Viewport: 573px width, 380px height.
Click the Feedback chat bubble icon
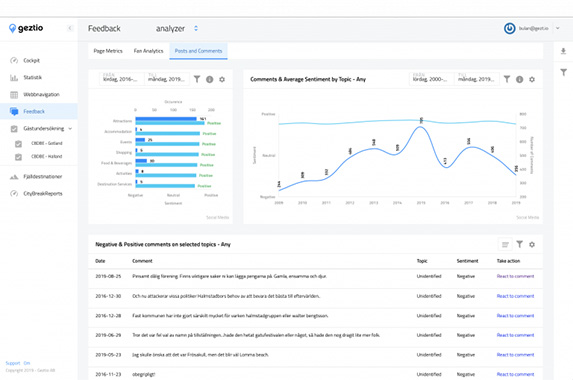[x=14, y=111]
